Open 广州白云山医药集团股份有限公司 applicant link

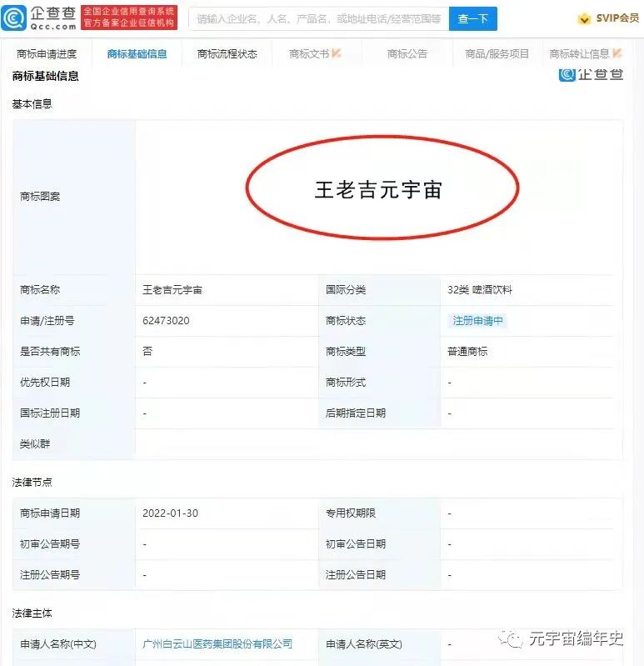click(x=217, y=644)
